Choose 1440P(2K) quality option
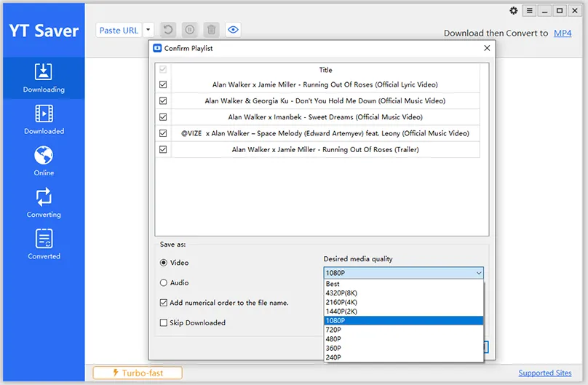 click(x=403, y=311)
